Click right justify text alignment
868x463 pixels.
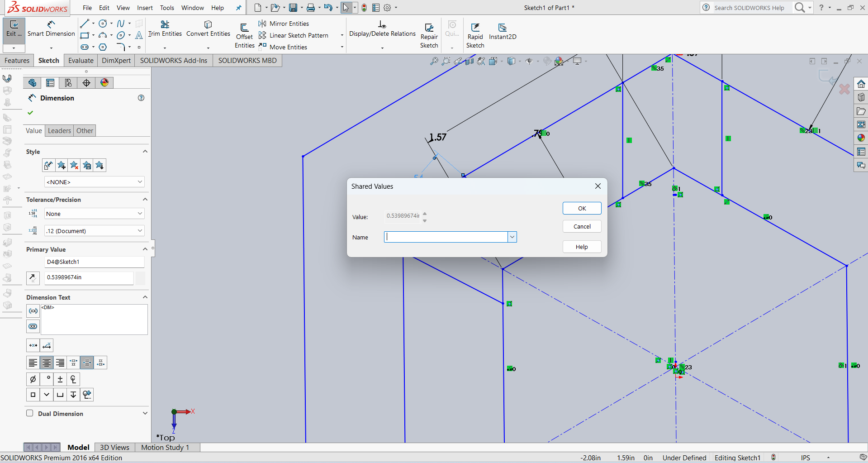[x=60, y=363]
